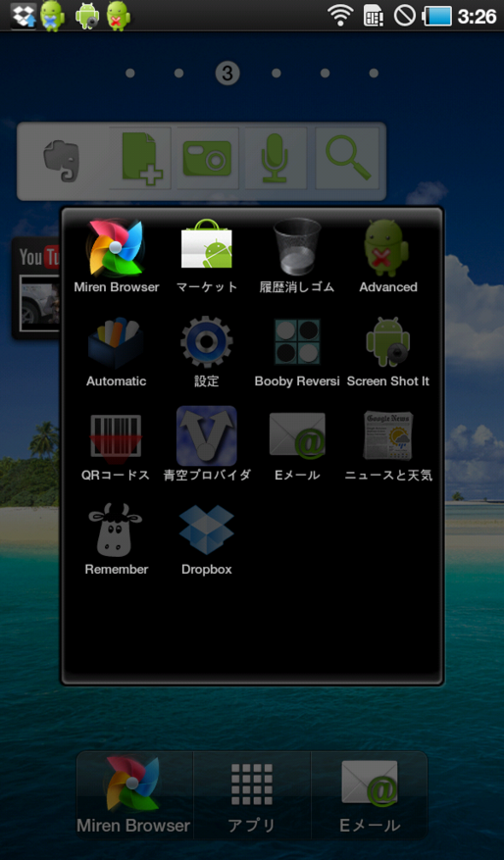
Task: Open Miren Browser in the folder
Action: click(117, 256)
